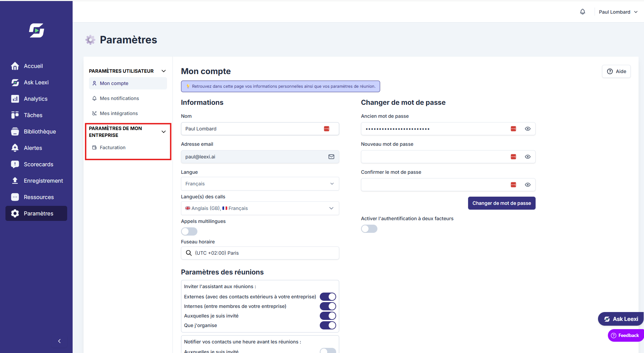Click into the Ancien mot de passe field

click(x=448, y=129)
